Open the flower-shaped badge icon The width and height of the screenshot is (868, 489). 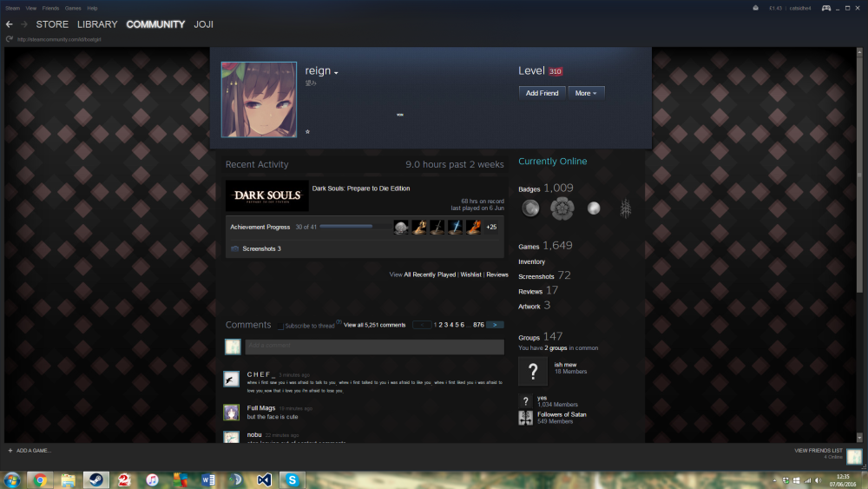pyautogui.click(x=562, y=208)
